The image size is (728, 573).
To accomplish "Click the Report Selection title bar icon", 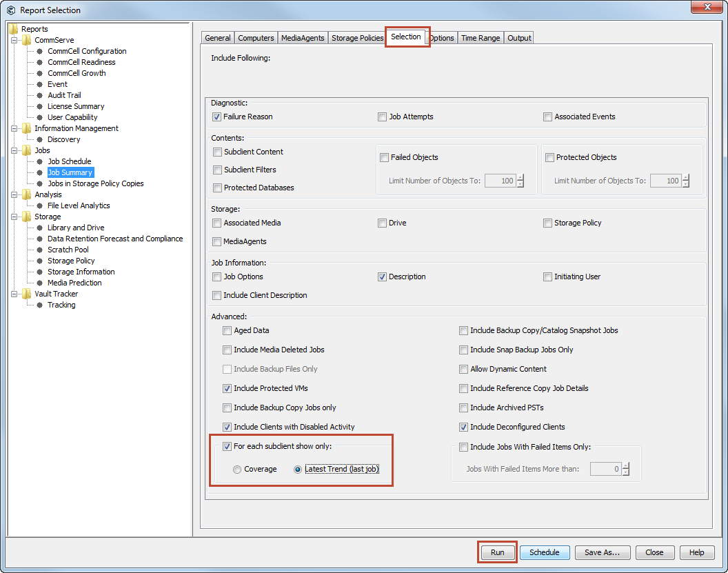I will pos(10,10).
